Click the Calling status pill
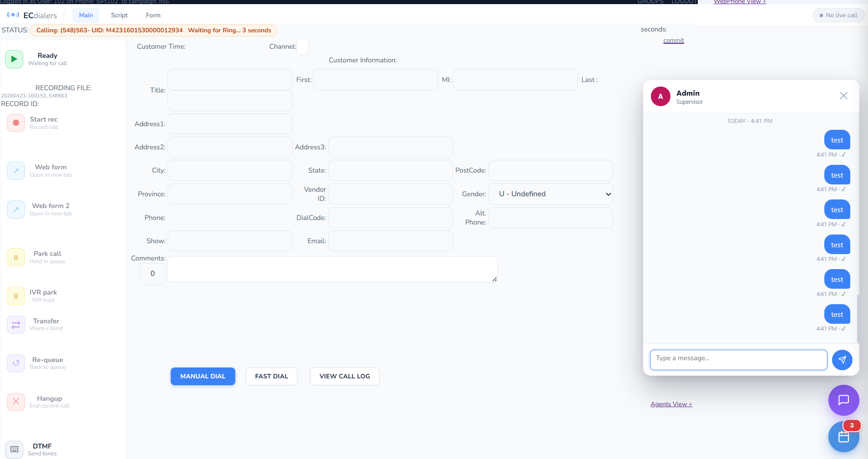 [x=153, y=31]
